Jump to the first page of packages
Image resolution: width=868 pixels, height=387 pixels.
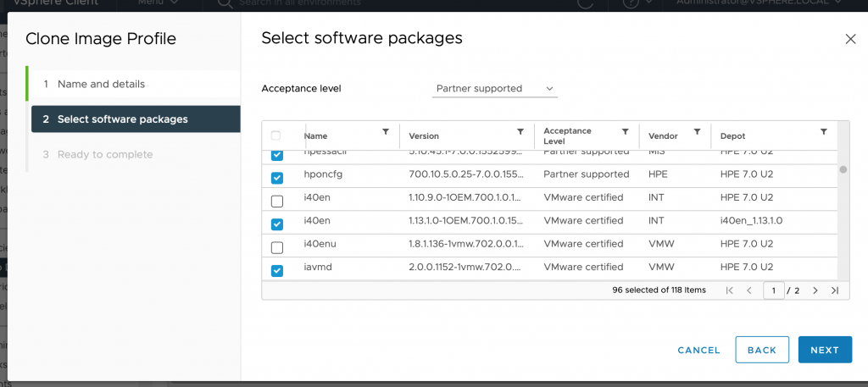tap(730, 290)
